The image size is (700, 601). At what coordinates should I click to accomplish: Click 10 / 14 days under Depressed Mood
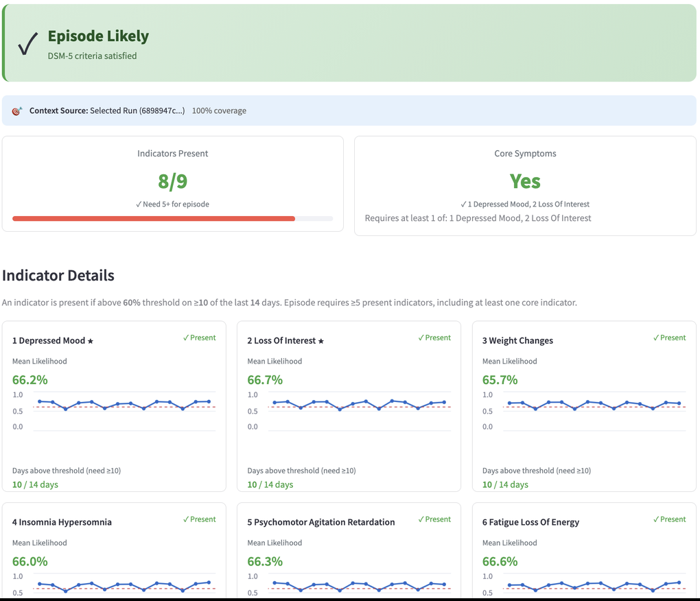point(35,484)
